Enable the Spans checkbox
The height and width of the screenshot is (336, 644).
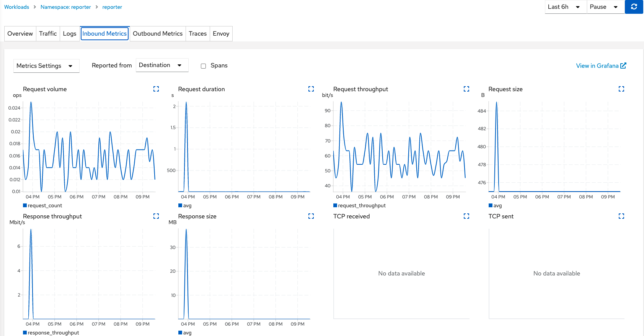coord(204,66)
